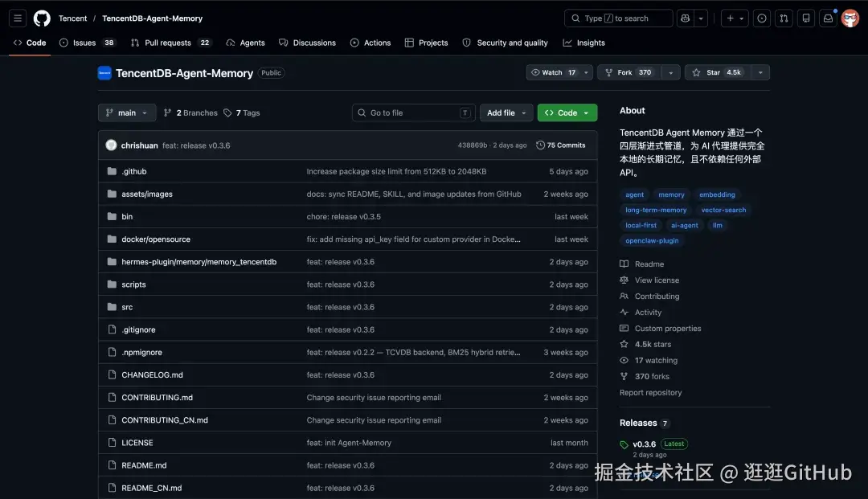The height and width of the screenshot is (499, 868).
Task: Click the LICENSE file icon
Action: 112,443
